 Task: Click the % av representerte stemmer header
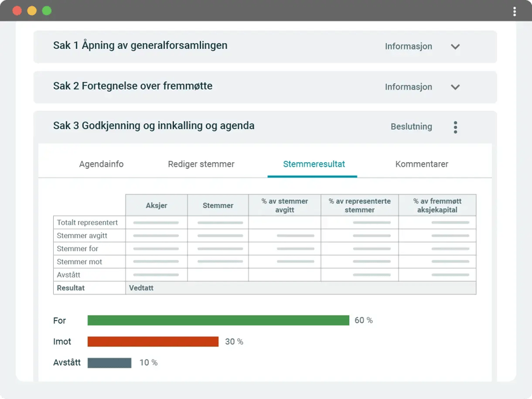coord(360,205)
